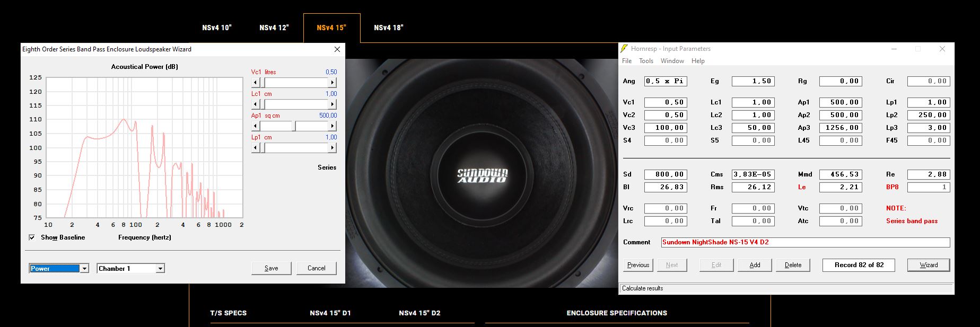Viewport: 980px width, 327px height.
Task: Click the Comment field with Sundown NightShade
Action: (x=806, y=242)
